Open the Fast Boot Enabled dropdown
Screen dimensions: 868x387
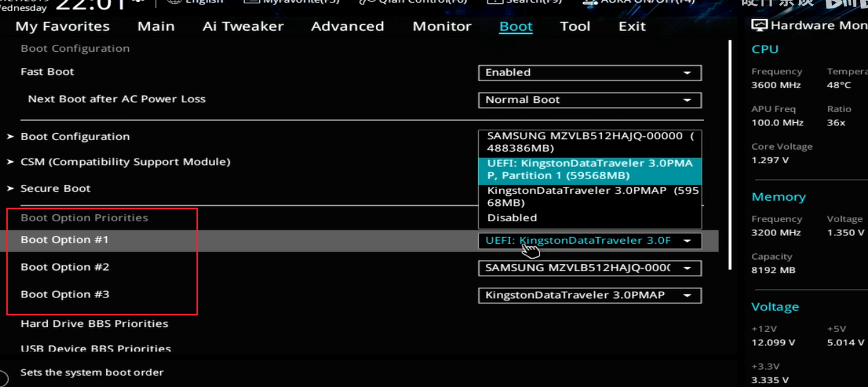coord(590,72)
